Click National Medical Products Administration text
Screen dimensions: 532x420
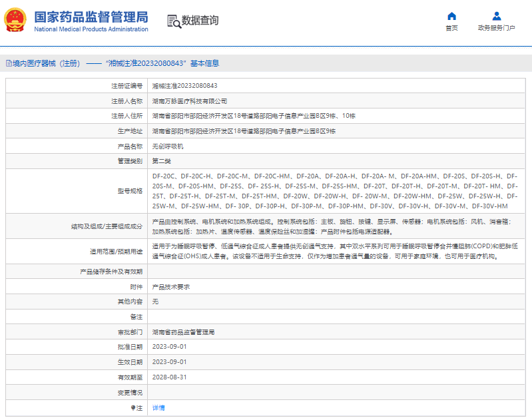click(x=91, y=29)
